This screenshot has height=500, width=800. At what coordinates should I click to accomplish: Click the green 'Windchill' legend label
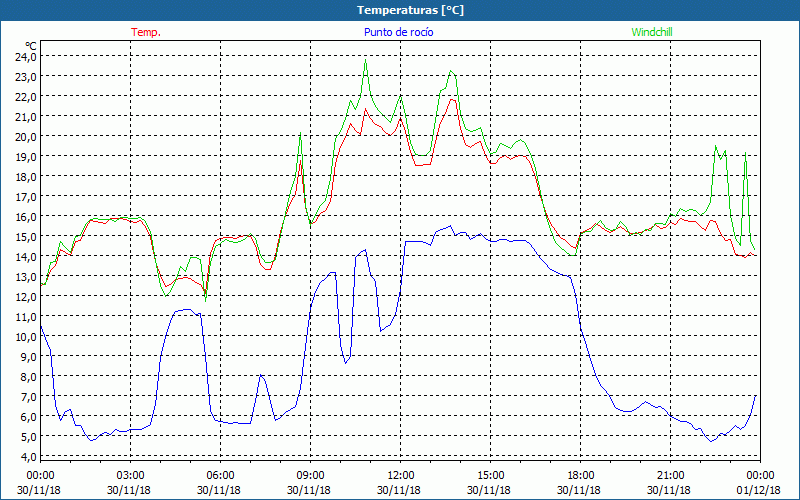[x=652, y=32]
